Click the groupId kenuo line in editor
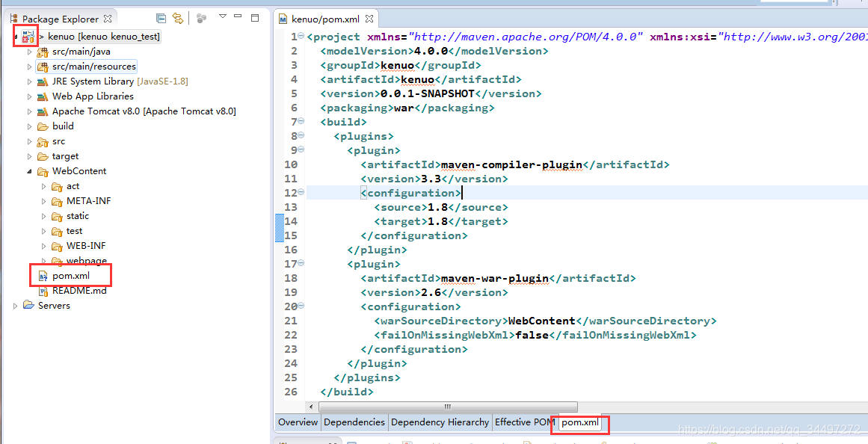 [x=400, y=65]
